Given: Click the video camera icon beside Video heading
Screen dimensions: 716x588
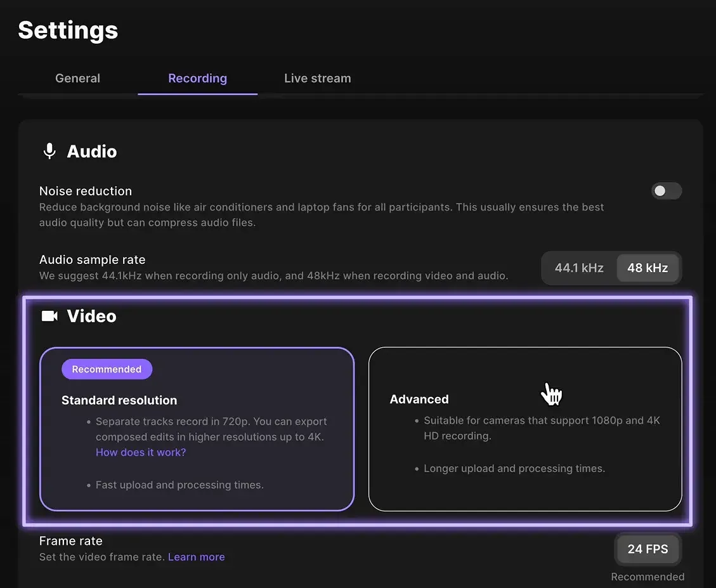Looking at the screenshot, I should pos(49,315).
